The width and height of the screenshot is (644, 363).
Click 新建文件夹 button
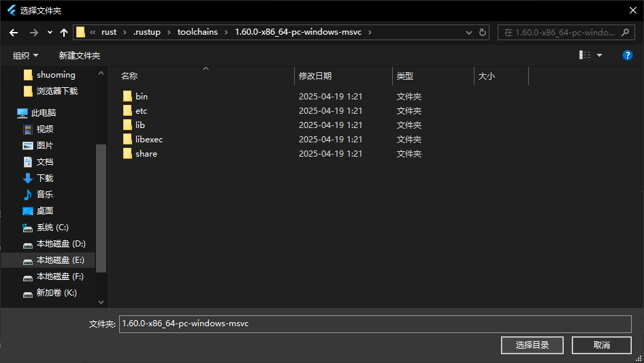80,55
